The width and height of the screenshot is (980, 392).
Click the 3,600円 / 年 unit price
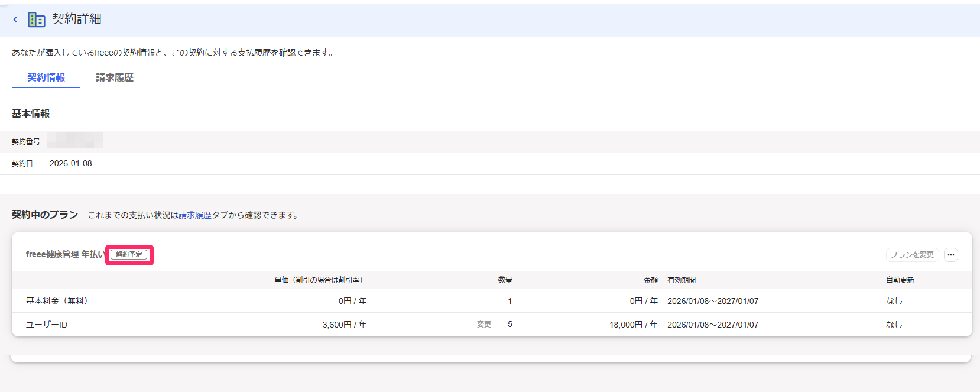[345, 325]
